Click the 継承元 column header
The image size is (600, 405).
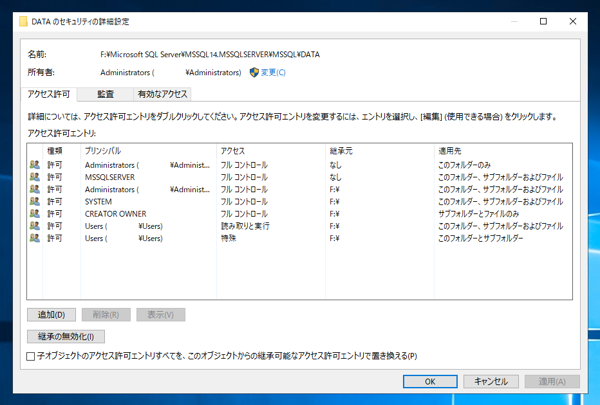click(x=380, y=151)
